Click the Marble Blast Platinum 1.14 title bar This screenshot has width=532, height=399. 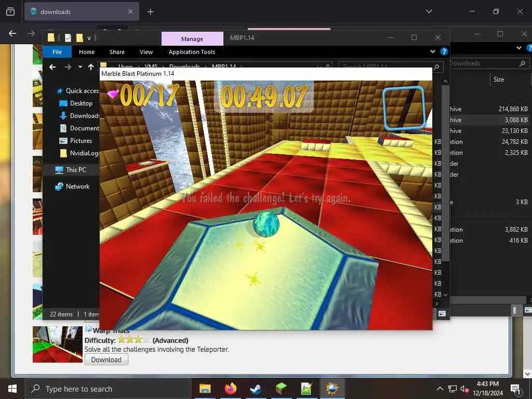265,74
